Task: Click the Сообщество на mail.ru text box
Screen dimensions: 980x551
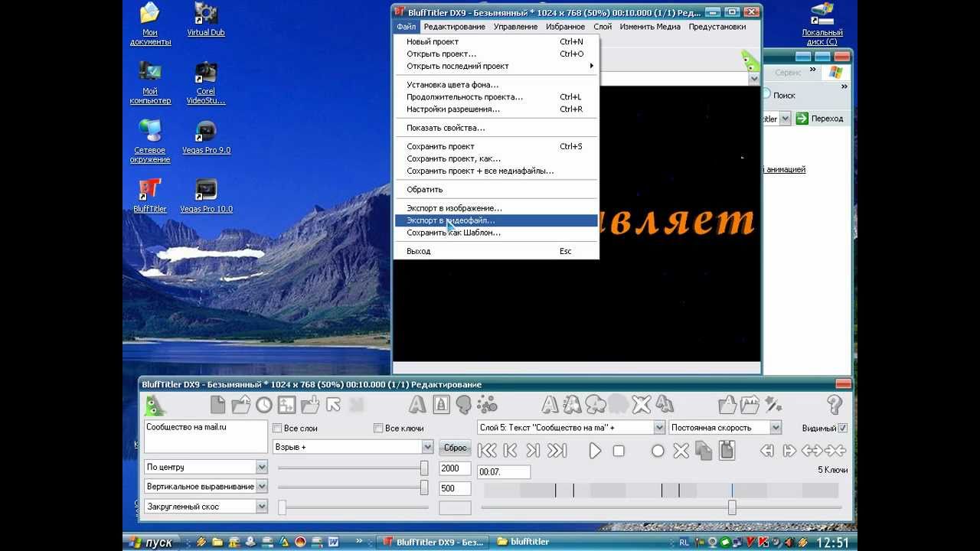Action: click(206, 436)
